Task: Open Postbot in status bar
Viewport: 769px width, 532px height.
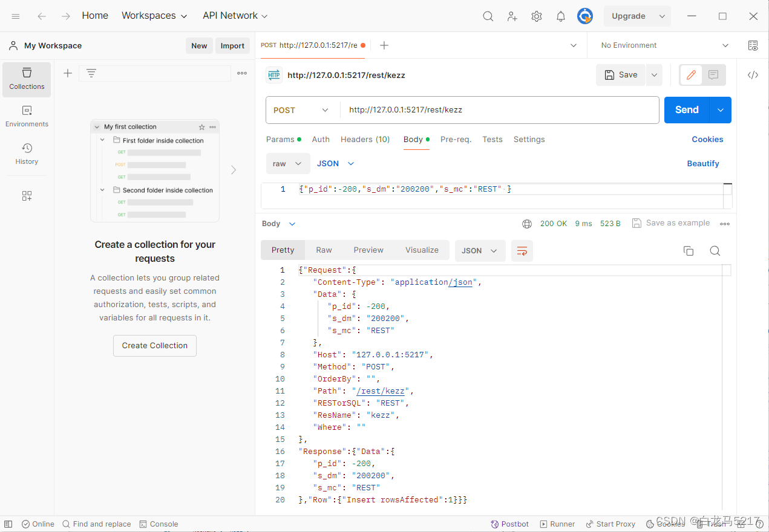Action: [x=510, y=524]
